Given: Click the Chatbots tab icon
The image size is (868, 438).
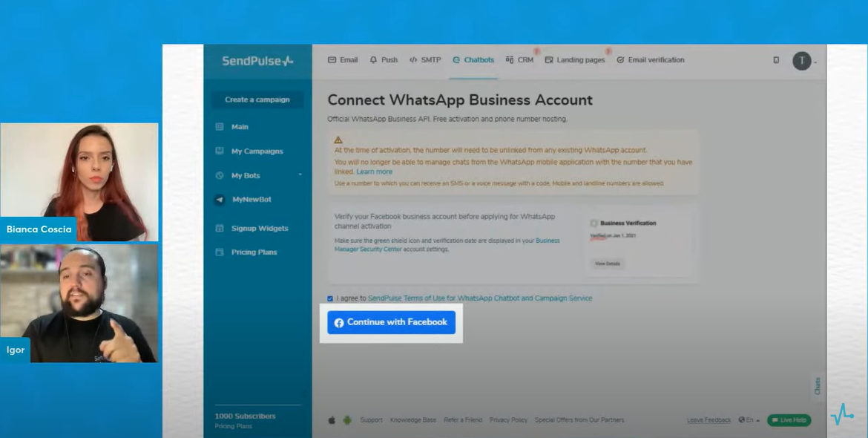Looking at the screenshot, I should pos(457,60).
